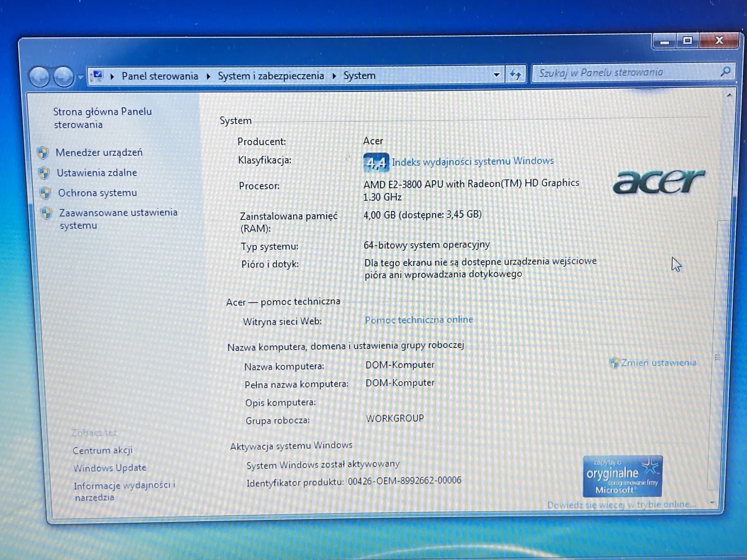Open Ochrona systemu link

pyautogui.click(x=98, y=193)
